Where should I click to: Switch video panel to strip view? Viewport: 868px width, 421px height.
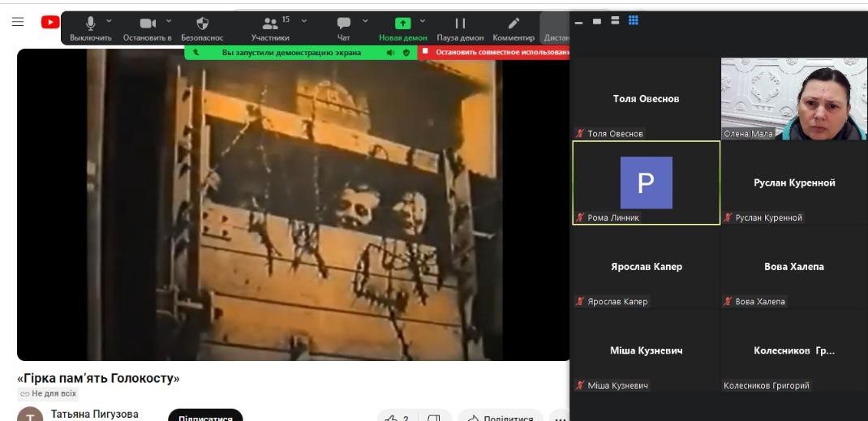[615, 20]
